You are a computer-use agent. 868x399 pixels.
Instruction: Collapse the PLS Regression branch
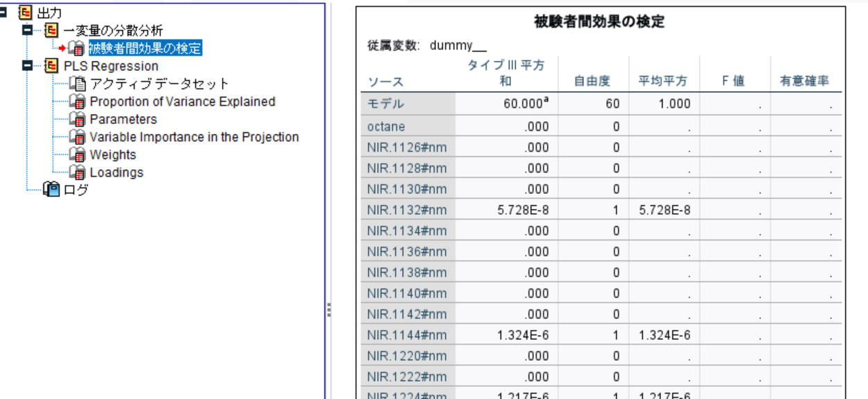click(27, 66)
